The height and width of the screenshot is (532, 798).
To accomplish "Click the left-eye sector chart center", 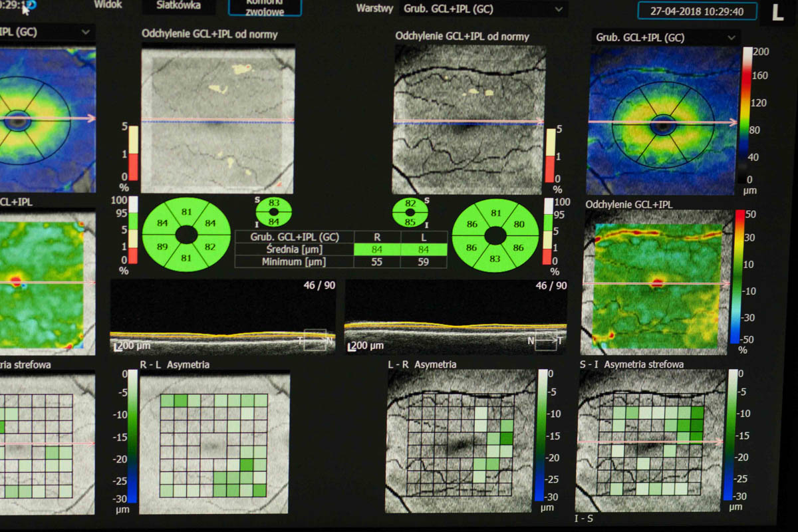I will pyautogui.click(x=494, y=235).
